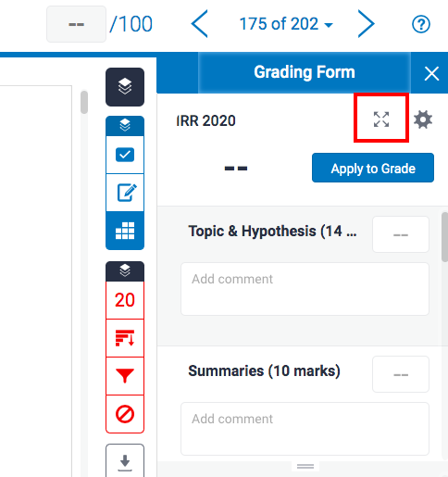The height and width of the screenshot is (477, 448).
Task: Toggle the similarity layer header
Action: pos(125,271)
